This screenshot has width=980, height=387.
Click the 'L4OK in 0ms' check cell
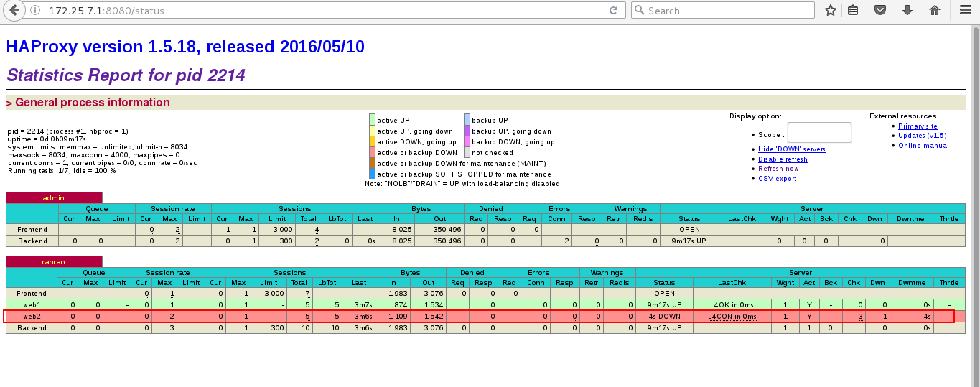[732, 305]
